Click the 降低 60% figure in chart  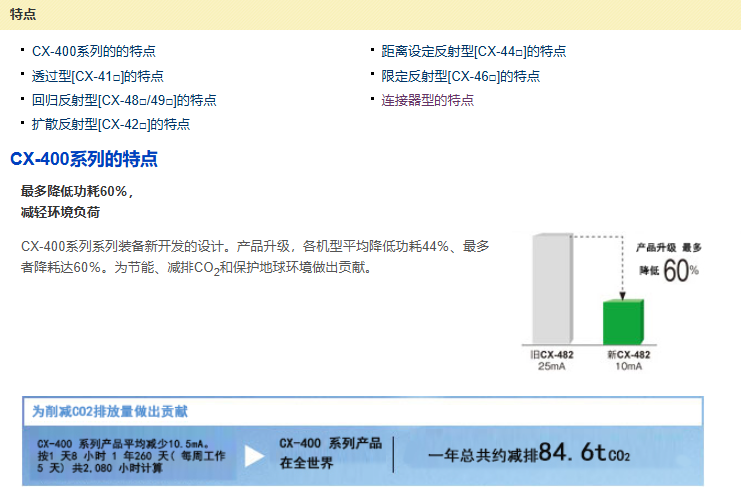point(669,271)
